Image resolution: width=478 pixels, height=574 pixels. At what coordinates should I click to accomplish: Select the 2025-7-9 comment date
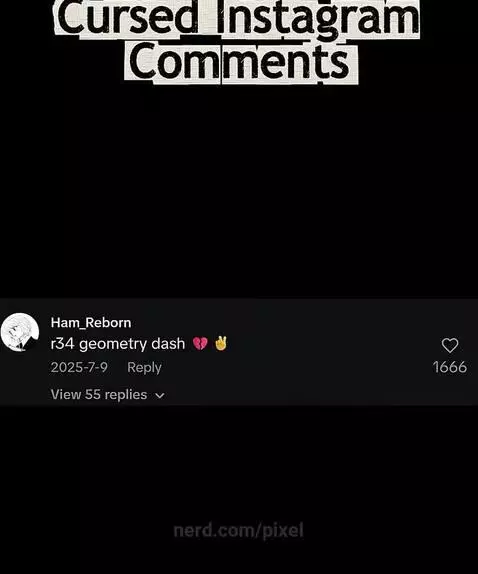pyautogui.click(x=79, y=367)
